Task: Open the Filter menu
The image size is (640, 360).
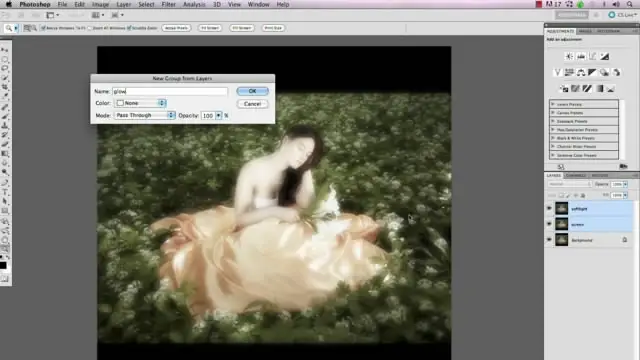Action: click(168, 4)
